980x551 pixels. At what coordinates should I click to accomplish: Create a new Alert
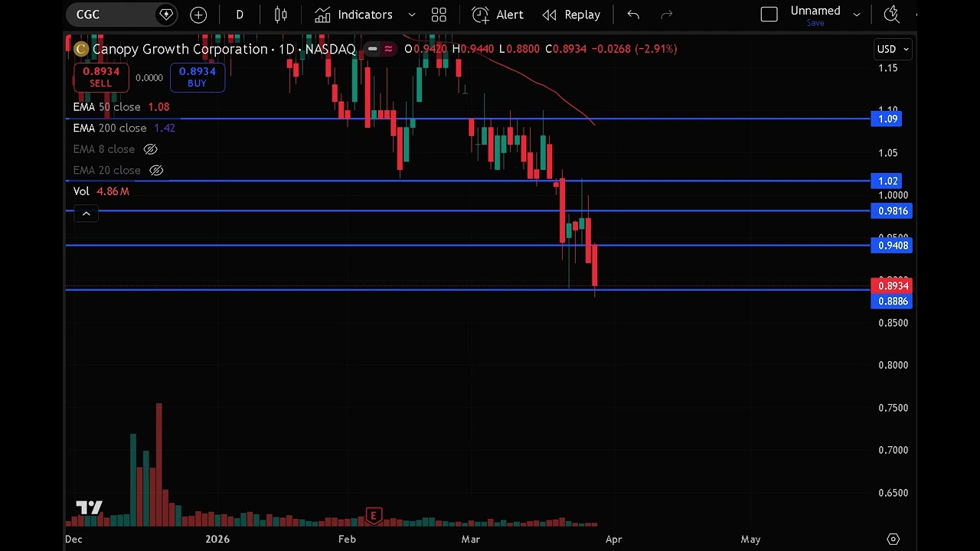click(x=498, y=15)
